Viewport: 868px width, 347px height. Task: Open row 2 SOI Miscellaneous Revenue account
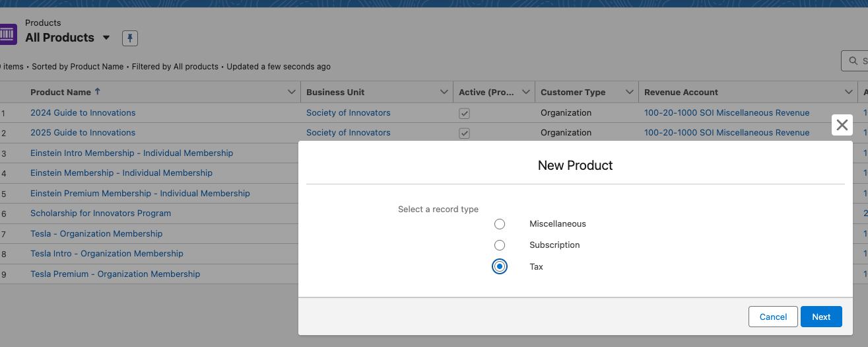point(727,132)
